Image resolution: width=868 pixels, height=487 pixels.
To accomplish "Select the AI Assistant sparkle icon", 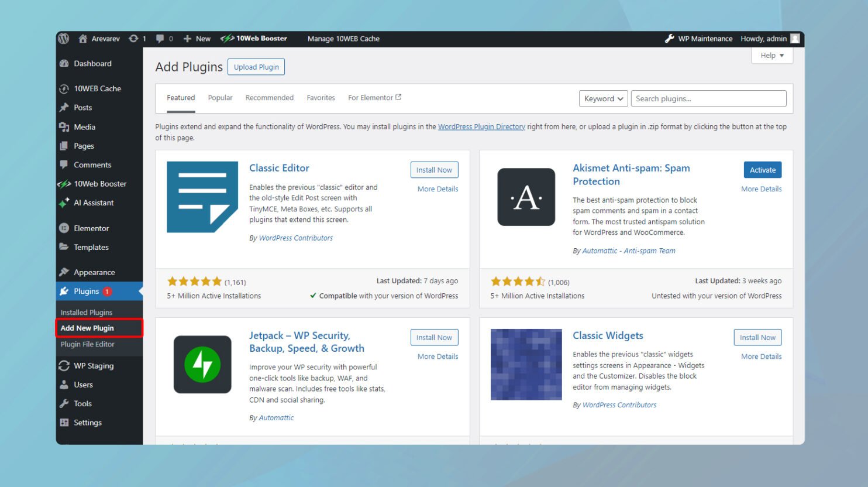I will click(64, 203).
